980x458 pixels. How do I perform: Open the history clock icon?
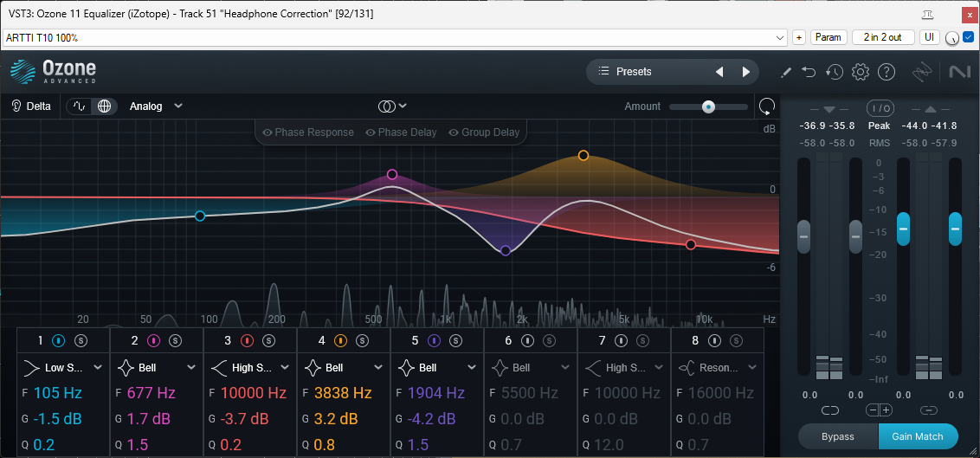coord(835,73)
